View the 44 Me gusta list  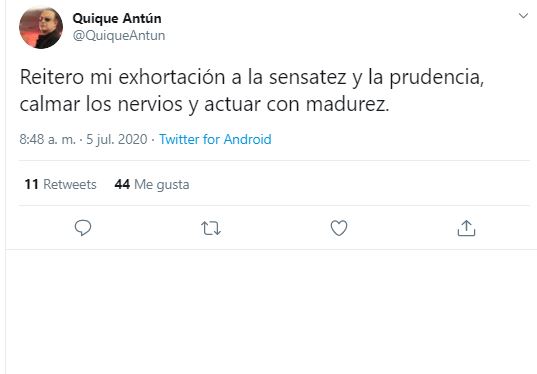pyautogui.click(x=152, y=184)
